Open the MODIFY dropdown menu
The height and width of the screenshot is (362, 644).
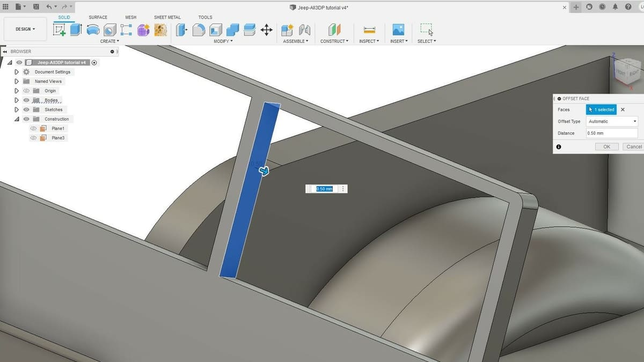223,41
